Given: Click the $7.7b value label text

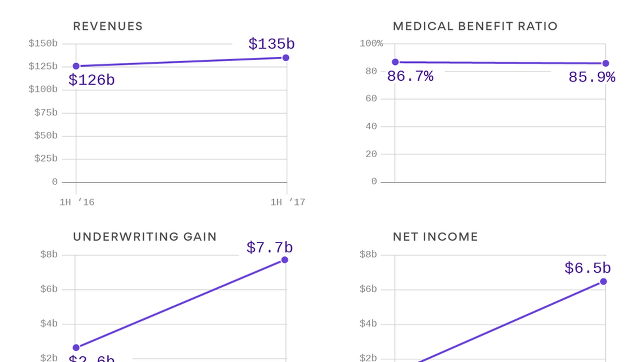Looking at the screenshot, I should point(269,248).
